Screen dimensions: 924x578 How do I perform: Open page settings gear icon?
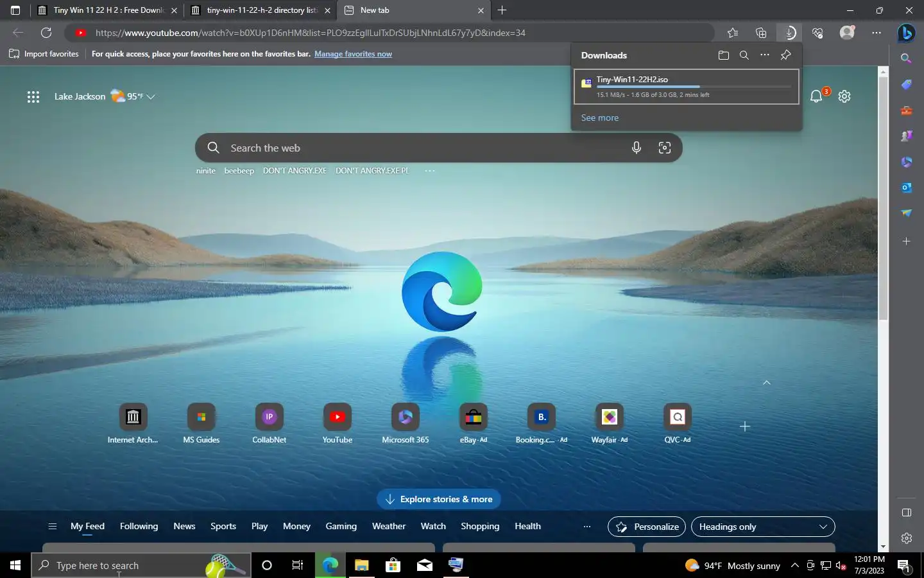pyautogui.click(x=844, y=96)
